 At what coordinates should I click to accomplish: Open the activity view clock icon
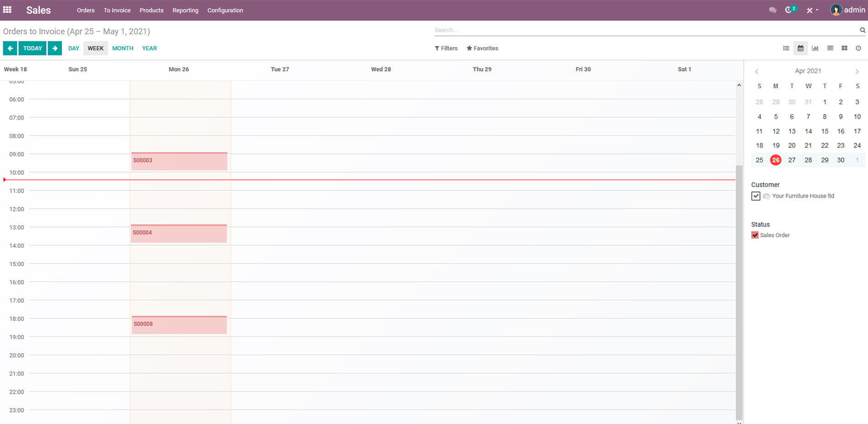pos(858,48)
